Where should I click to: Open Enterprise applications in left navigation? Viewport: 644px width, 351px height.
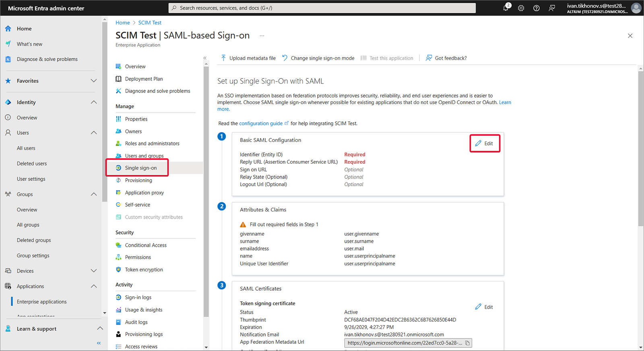coord(42,302)
